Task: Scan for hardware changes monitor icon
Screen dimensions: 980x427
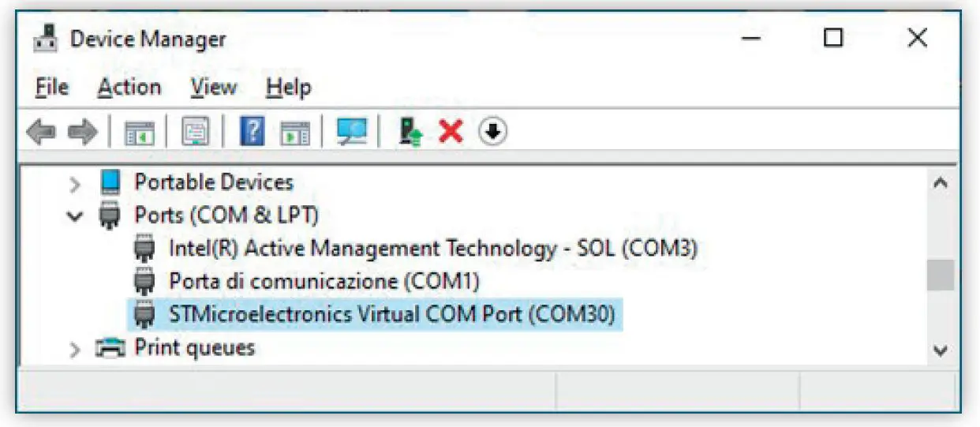Action: coord(350,132)
